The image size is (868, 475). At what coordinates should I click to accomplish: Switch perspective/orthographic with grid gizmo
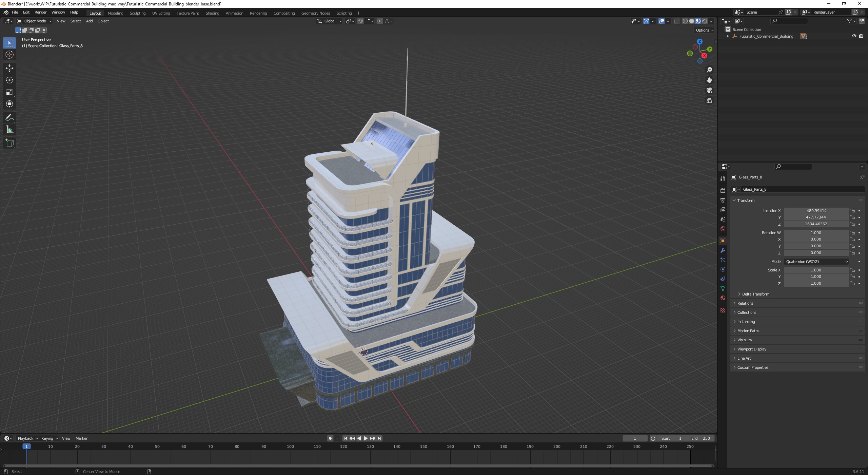(x=709, y=101)
